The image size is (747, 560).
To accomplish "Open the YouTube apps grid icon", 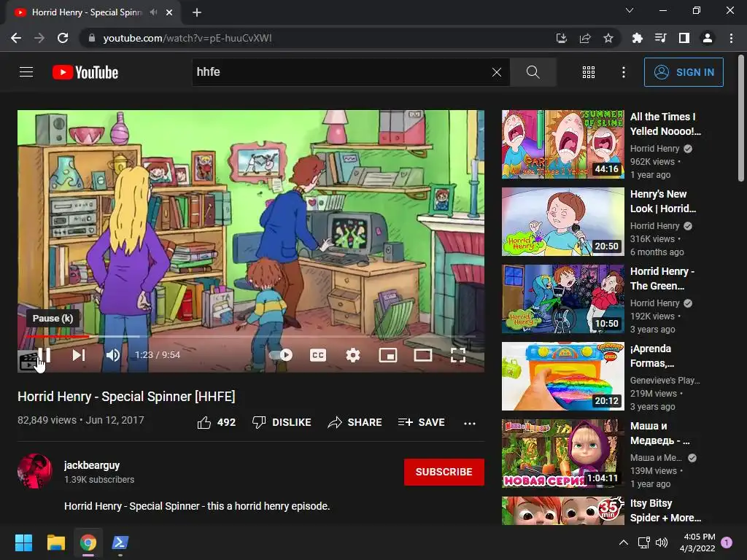I will coord(589,72).
